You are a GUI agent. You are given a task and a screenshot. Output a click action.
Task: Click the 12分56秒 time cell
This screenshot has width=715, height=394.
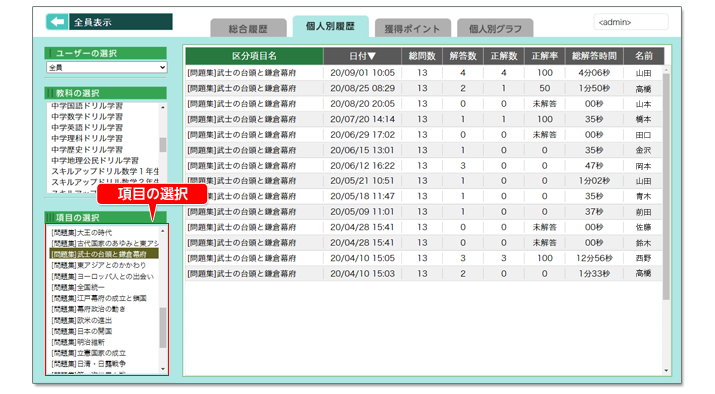(594, 258)
